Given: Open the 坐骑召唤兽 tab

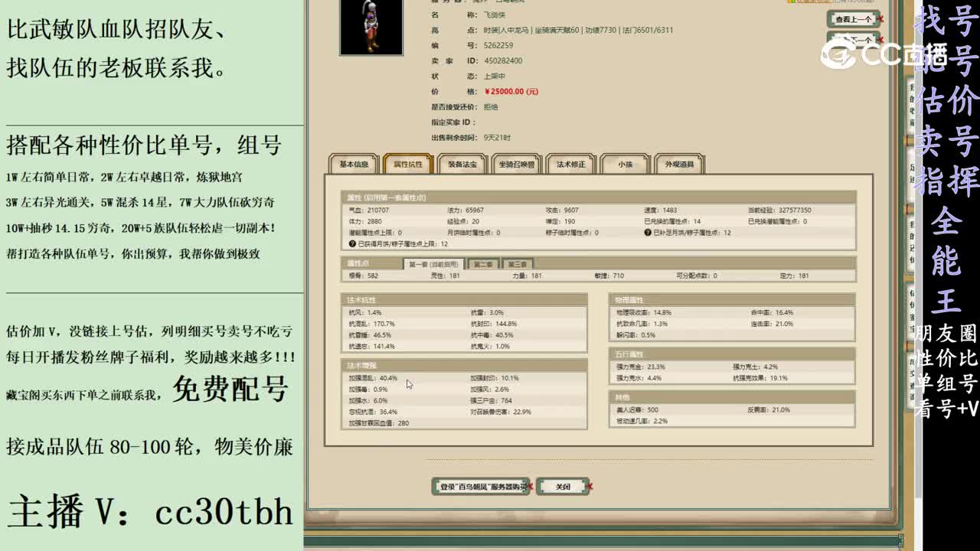Looking at the screenshot, I should pos(517,165).
